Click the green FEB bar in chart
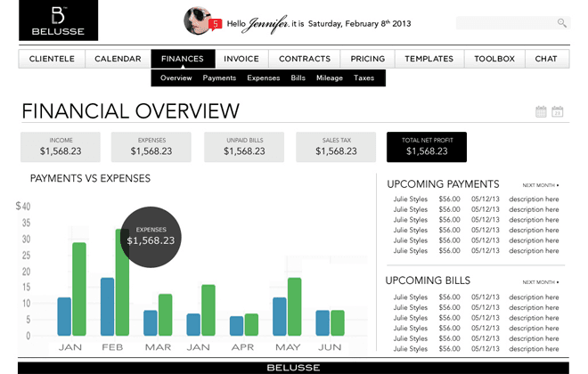Viewport: 588px width, 374px height. pyautogui.click(x=122, y=282)
